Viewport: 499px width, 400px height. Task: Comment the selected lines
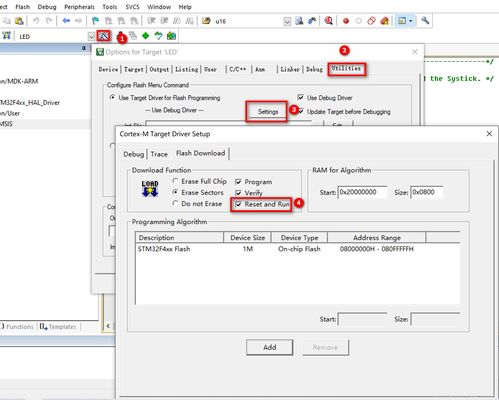point(177,21)
